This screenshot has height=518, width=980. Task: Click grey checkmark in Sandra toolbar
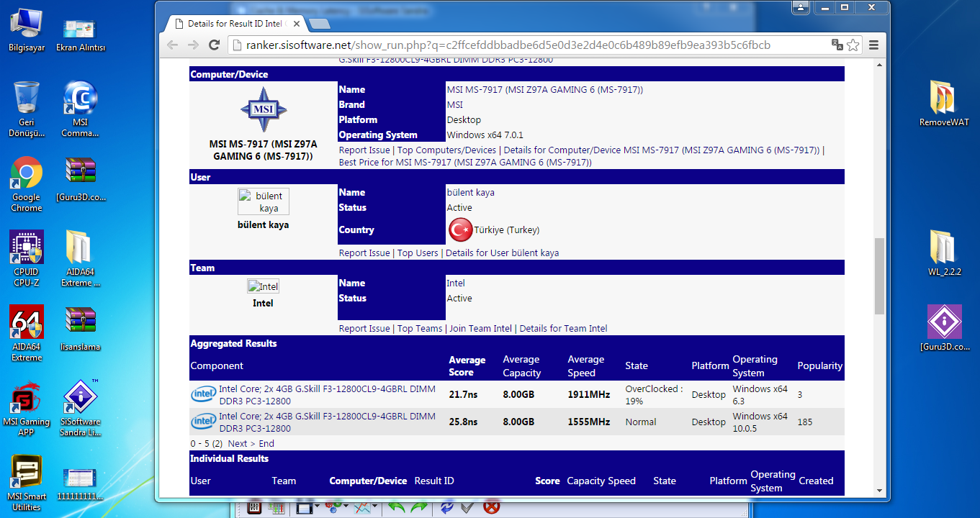pyautogui.click(x=467, y=506)
